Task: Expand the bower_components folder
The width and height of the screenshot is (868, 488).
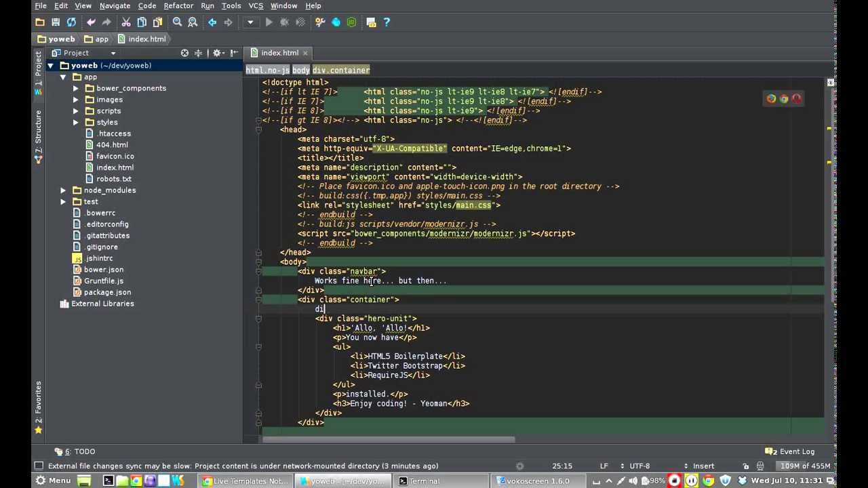Action: (x=76, y=89)
